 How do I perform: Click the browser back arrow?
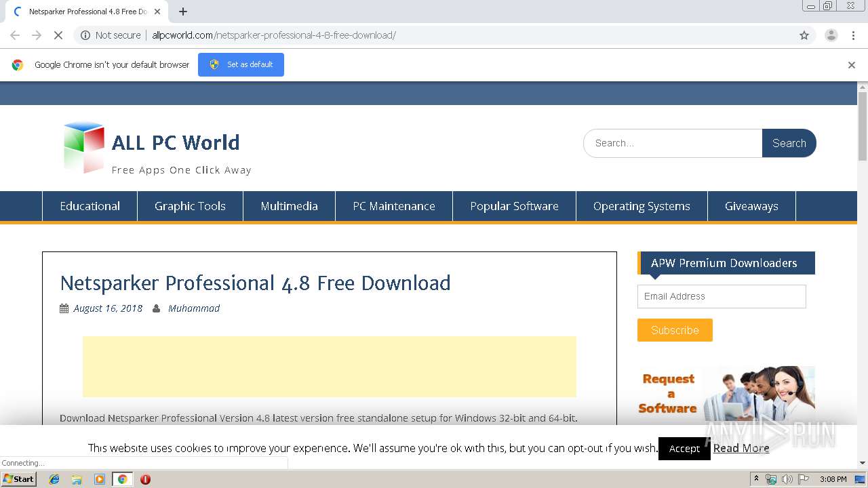[x=15, y=35]
